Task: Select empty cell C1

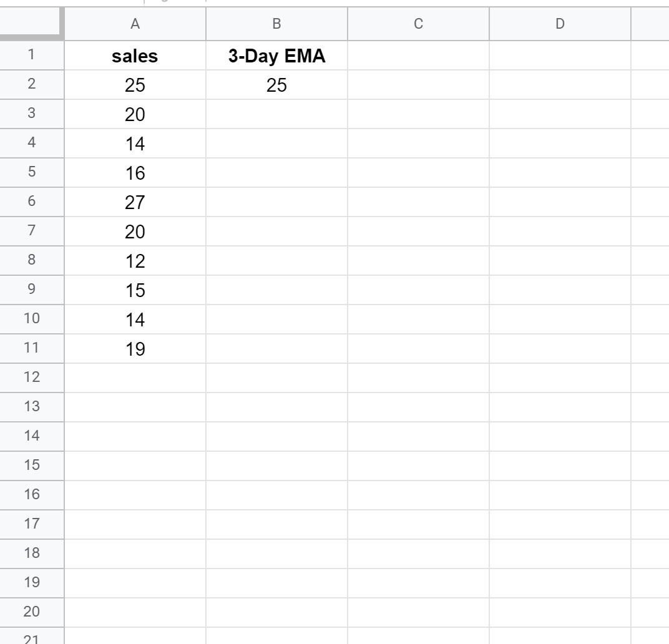Action: tap(418, 56)
